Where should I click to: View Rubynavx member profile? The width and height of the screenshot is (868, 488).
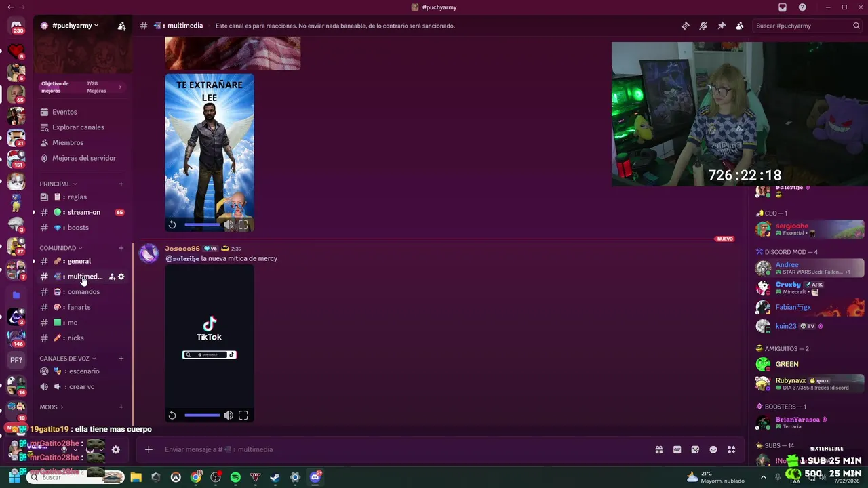[x=810, y=384]
